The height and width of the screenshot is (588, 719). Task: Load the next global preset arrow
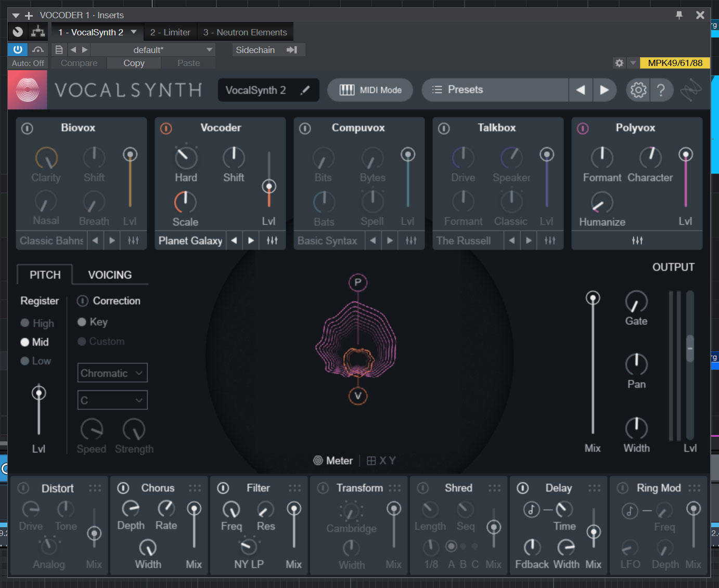click(x=604, y=90)
